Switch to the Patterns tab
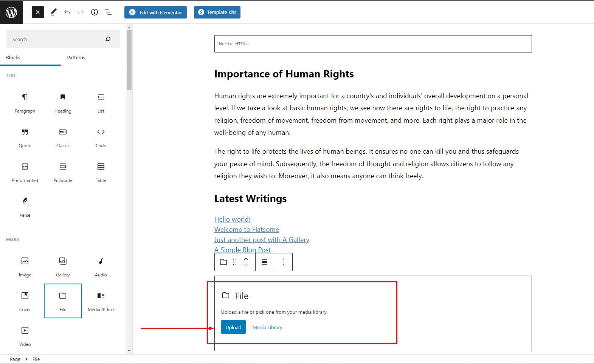The image size is (594, 364). [76, 58]
